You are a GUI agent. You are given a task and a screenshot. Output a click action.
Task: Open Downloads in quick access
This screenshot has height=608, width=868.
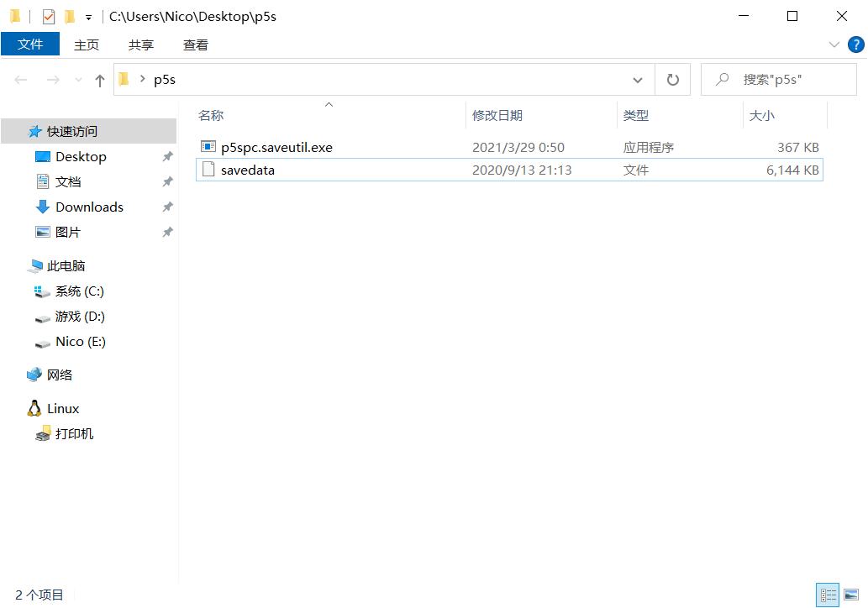pyautogui.click(x=89, y=207)
